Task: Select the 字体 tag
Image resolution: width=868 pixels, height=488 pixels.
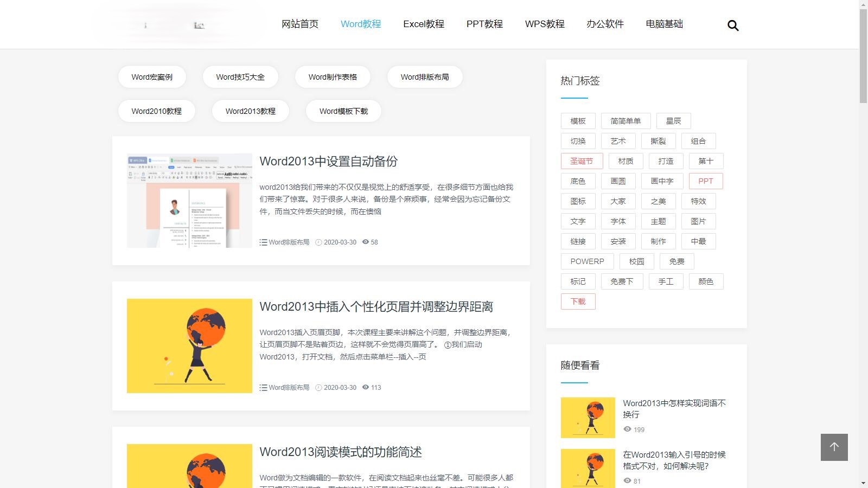Action: (618, 221)
